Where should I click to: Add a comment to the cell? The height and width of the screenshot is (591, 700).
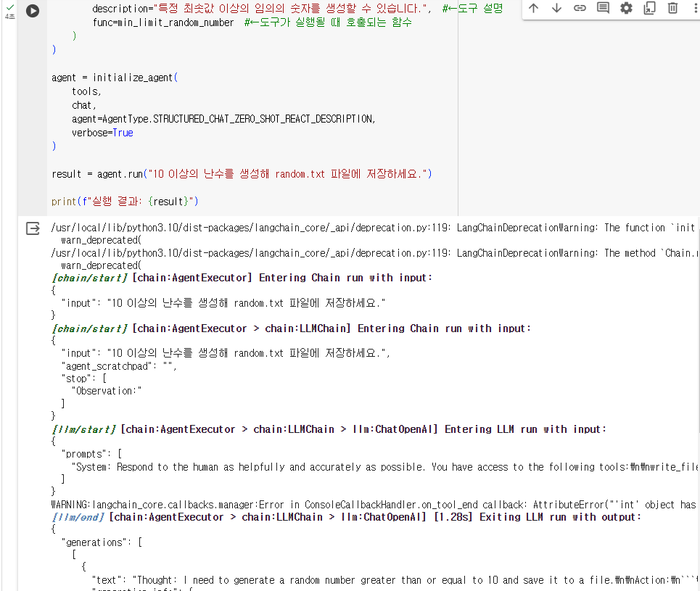[x=603, y=8]
